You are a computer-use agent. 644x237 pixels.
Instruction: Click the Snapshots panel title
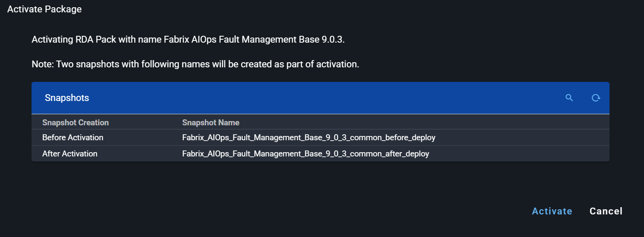67,98
